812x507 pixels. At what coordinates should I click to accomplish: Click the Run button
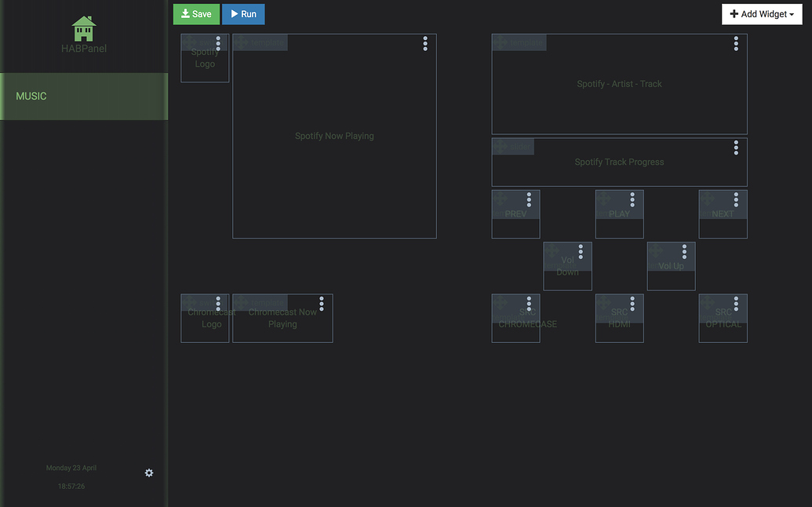click(243, 13)
